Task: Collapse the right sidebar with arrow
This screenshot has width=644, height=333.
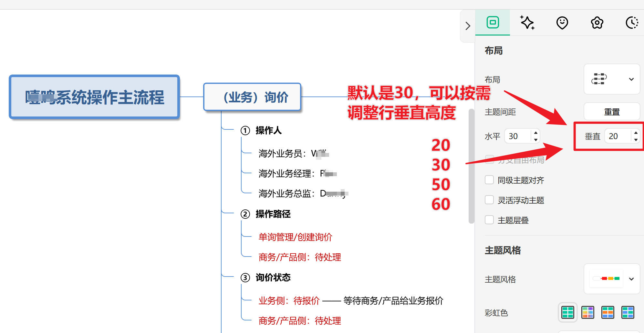Action: [x=468, y=26]
